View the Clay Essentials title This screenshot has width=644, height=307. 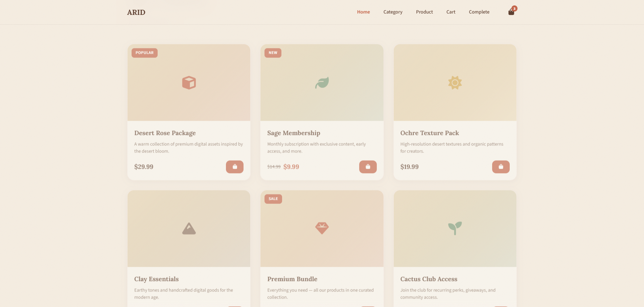[x=156, y=279]
